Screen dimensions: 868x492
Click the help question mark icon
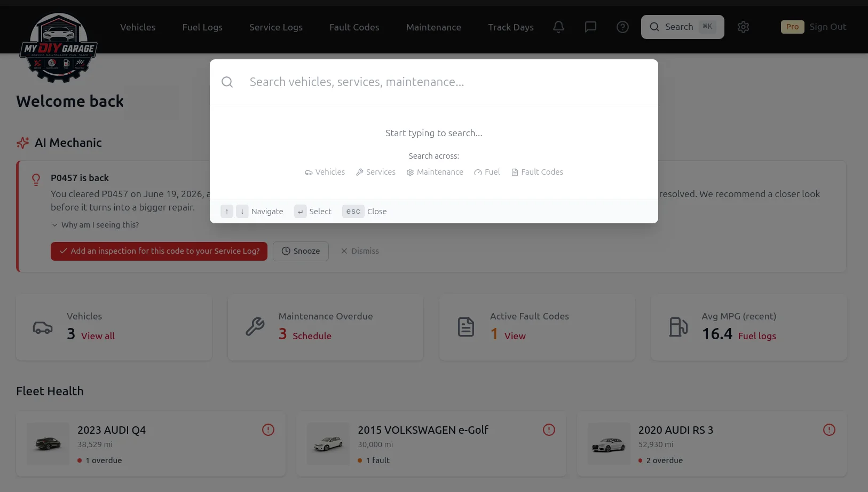coord(622,27)
